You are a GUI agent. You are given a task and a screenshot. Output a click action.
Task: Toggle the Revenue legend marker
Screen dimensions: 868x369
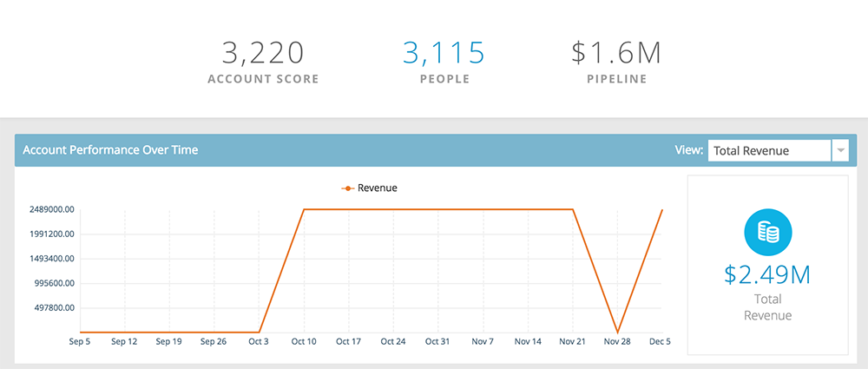(x=347, y=188)
